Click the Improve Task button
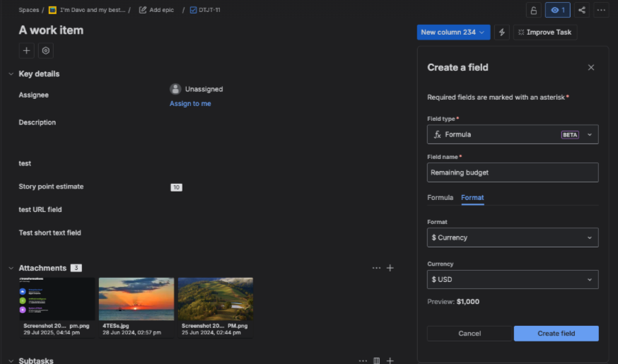The width and height of the screenshot is (618, 364). point(545,33)
